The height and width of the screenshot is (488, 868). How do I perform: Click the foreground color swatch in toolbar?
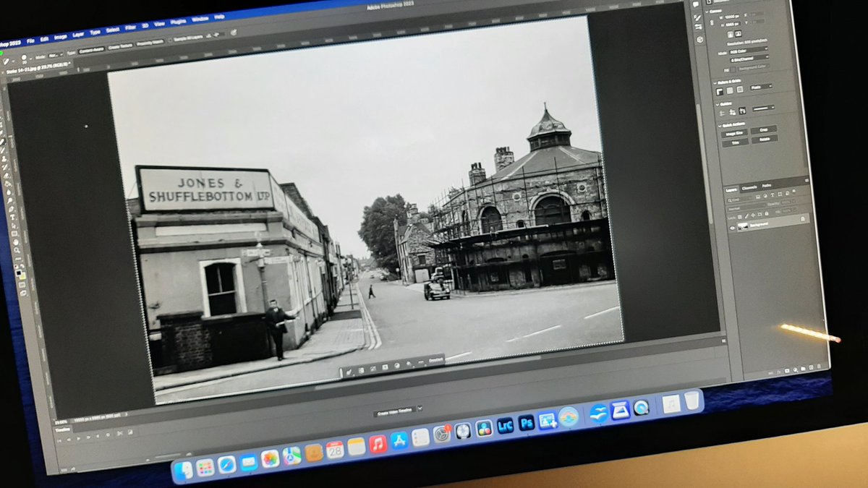17,273
